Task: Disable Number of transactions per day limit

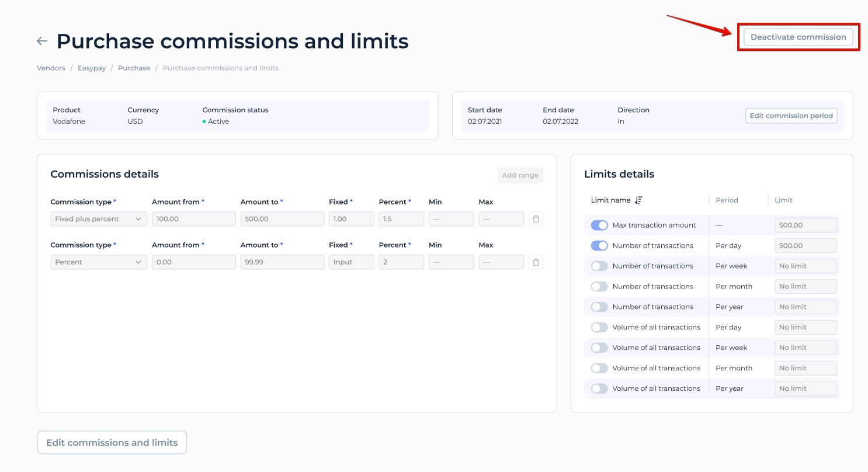Action: tap(599, 245)
